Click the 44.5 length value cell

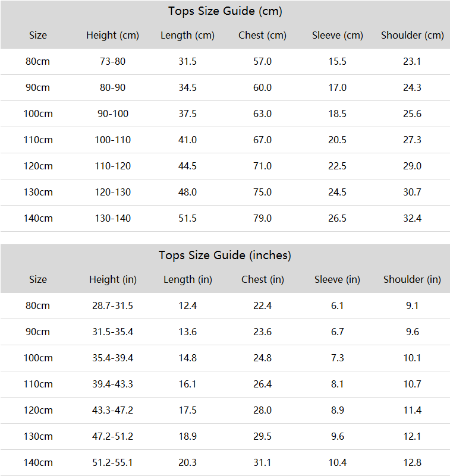[x=187, y=166]
